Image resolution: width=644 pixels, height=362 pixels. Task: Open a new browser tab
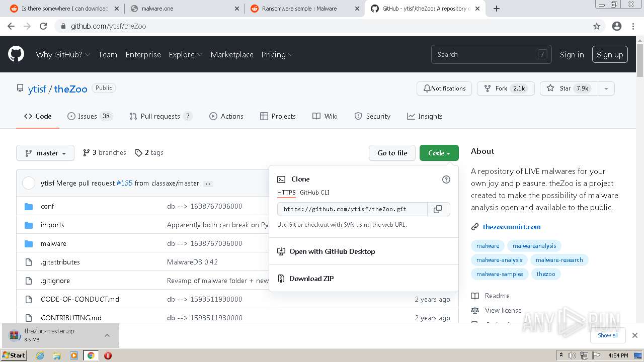click(x=497, y=9)
